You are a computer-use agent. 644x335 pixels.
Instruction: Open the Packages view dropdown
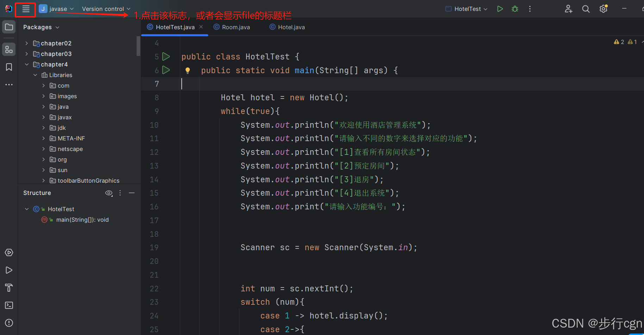click(41, 27)
